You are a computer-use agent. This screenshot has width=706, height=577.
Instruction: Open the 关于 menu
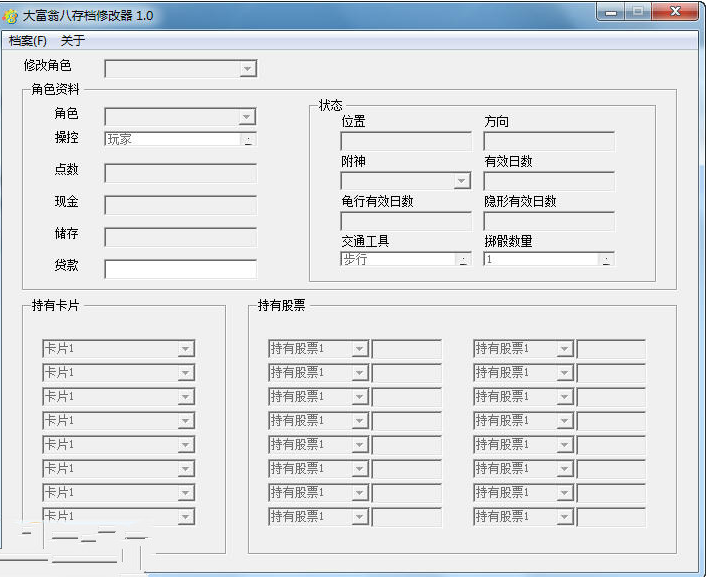(72, 41)
